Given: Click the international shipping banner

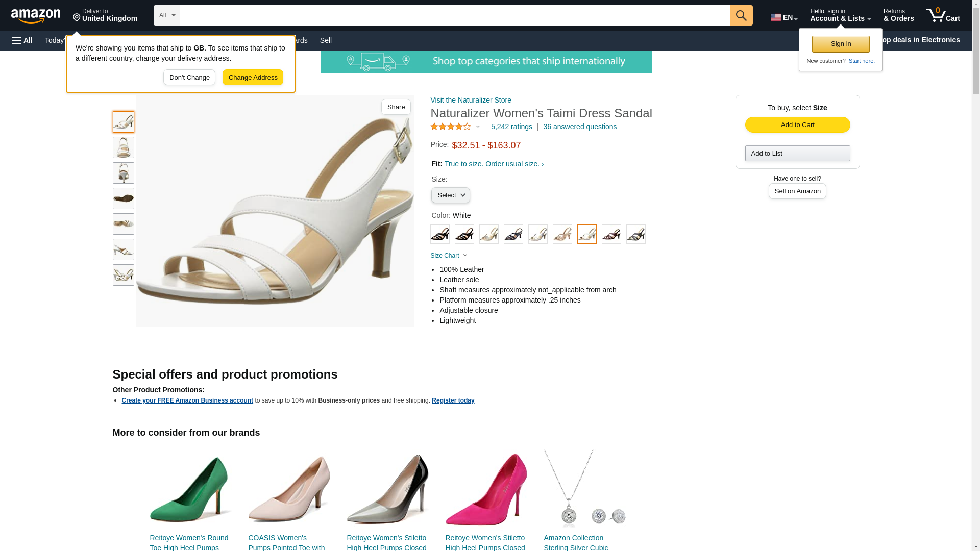Looking at the screenshot, I should point(486,62).
